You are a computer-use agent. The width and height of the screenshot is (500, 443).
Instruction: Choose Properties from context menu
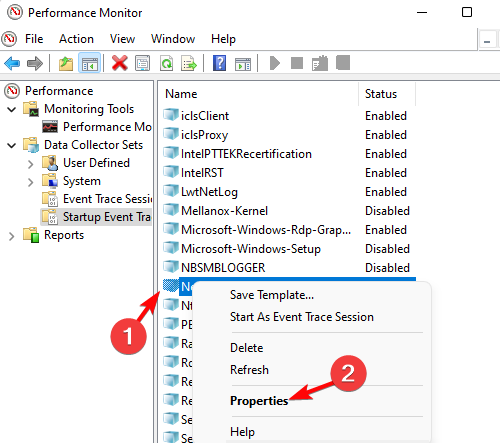tap(259, 401)
